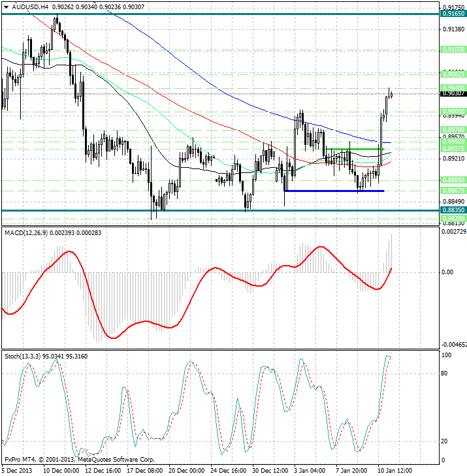
Task: Select the FxPro MT4 copyright text
Action: 80,460
